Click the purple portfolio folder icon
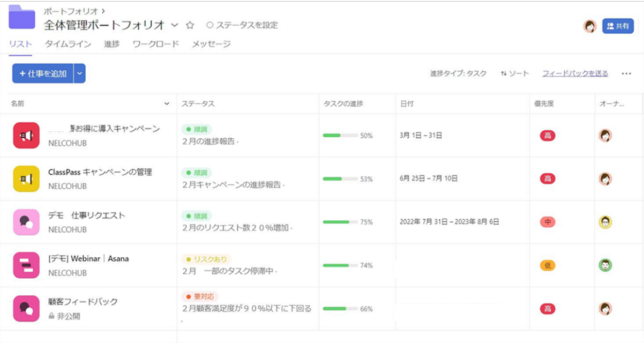644x343 pixels. click(x=22, y=17)
